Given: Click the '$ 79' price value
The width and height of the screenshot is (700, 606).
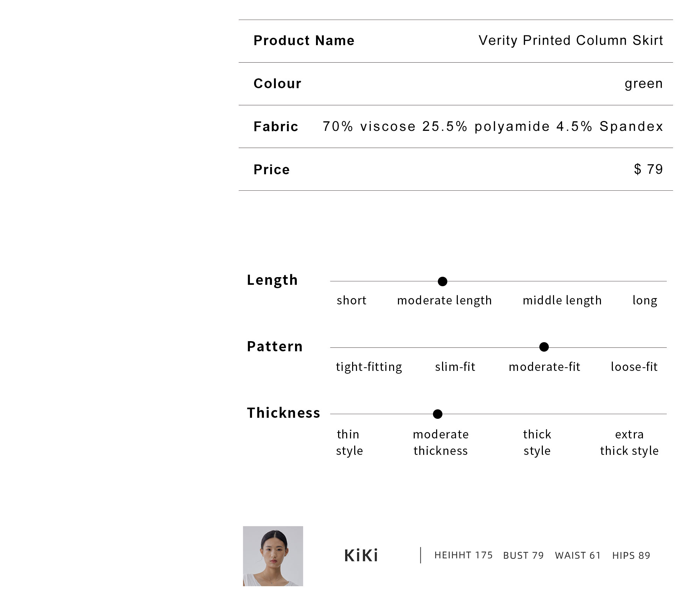Looking at the screenshot, I should (649, 169).
